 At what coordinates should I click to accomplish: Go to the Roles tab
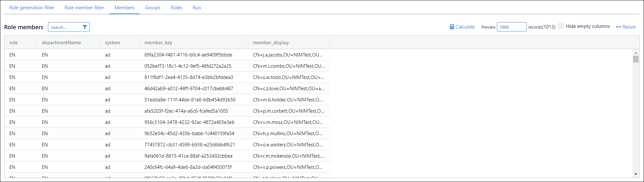click(x=176, y=8)
